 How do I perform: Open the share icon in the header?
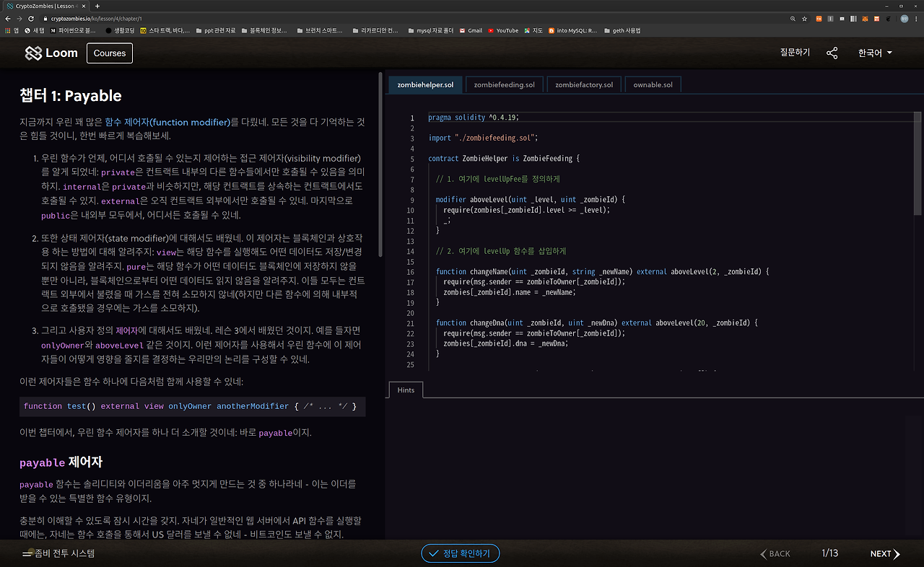click(x=832, y=53)
